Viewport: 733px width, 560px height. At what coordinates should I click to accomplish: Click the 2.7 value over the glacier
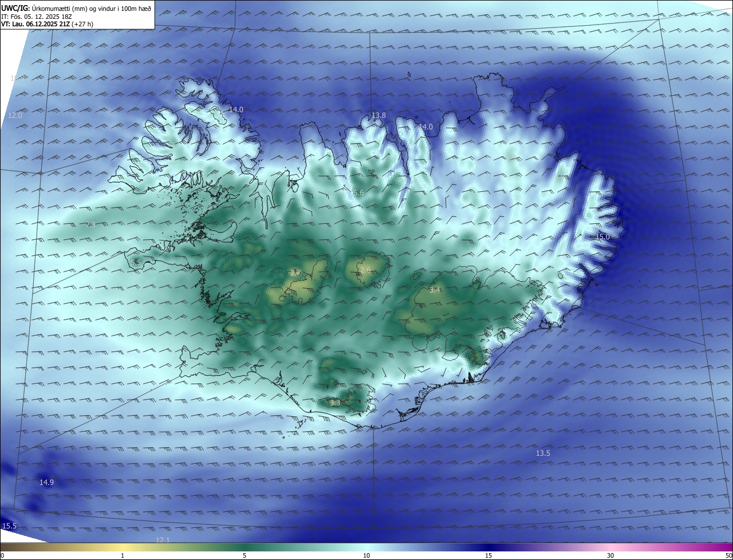coord(296,273)
